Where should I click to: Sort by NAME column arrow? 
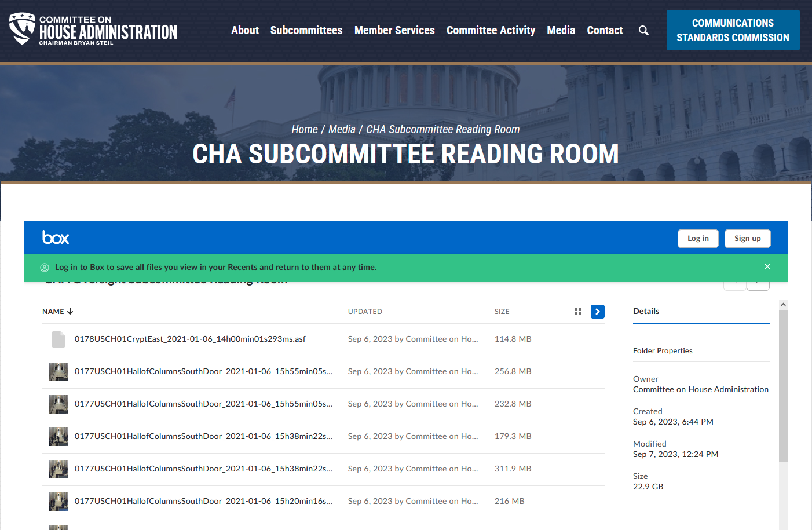[70, 311]
